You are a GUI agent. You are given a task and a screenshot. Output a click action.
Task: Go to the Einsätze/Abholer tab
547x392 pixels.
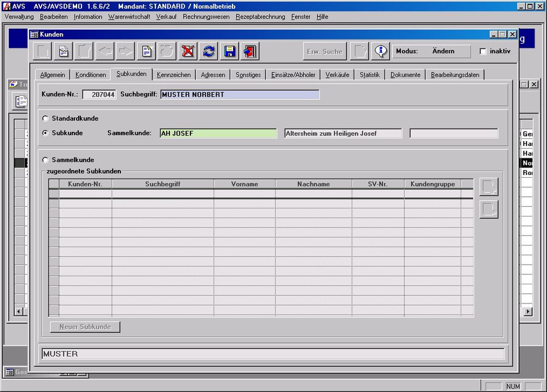[293, 75]
